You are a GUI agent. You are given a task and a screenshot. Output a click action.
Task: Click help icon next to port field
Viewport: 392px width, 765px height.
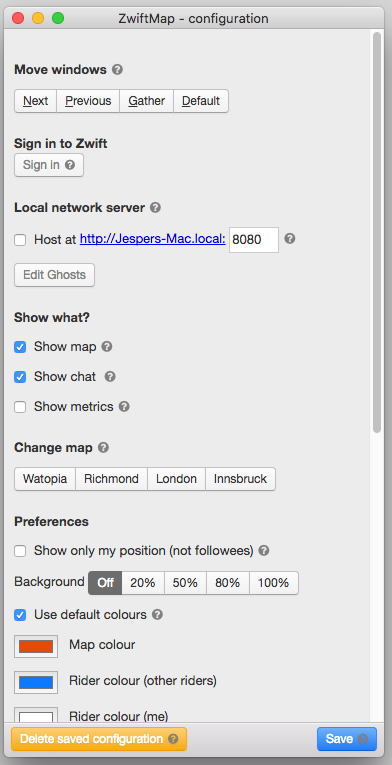[290, 239]
